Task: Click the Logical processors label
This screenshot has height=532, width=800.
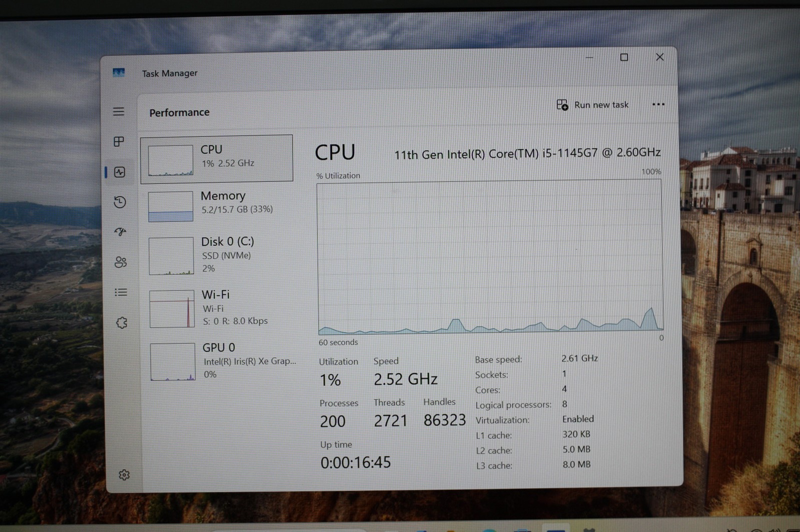Action: (x=513, y=405)
